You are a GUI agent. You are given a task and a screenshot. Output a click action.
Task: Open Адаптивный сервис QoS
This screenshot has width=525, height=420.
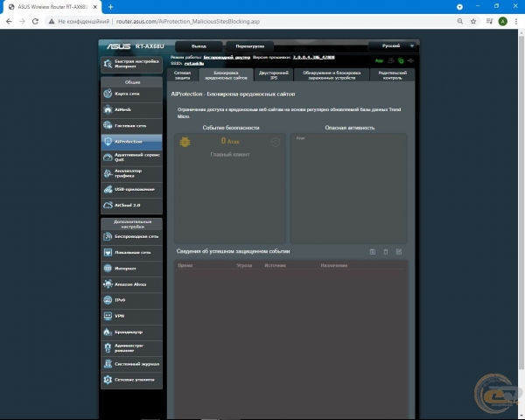(131, 157)
